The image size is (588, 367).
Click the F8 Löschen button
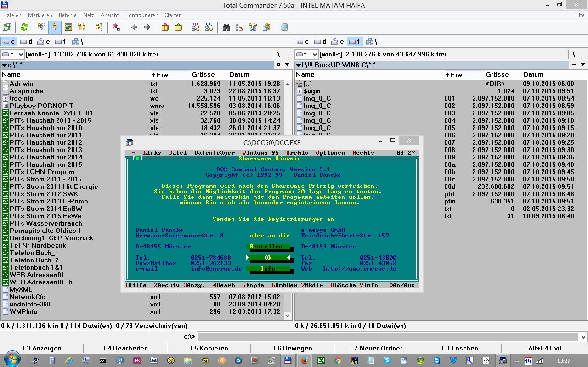(x=460, y=348)
